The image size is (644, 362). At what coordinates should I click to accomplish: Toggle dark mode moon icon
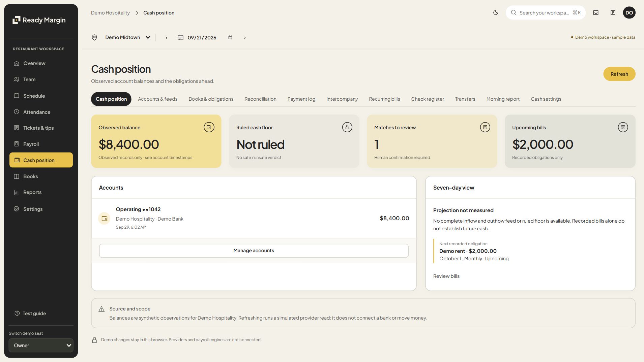pyautogui.click(x=496, y=13)
